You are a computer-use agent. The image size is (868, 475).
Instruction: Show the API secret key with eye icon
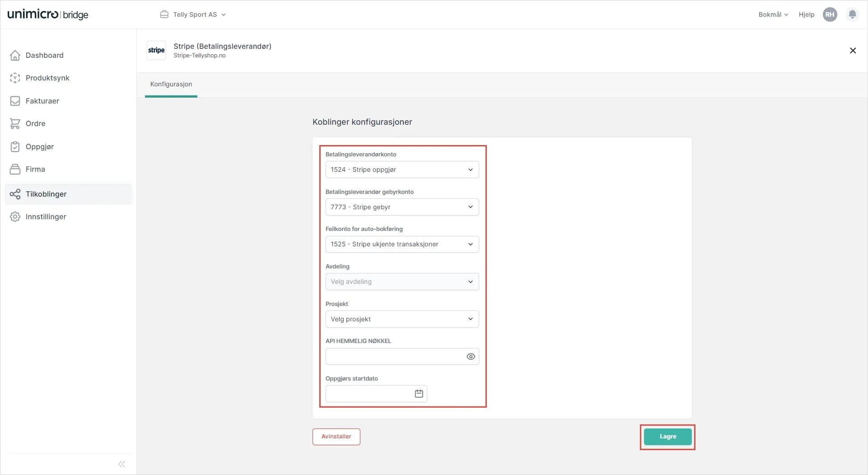tap(471, 357)
